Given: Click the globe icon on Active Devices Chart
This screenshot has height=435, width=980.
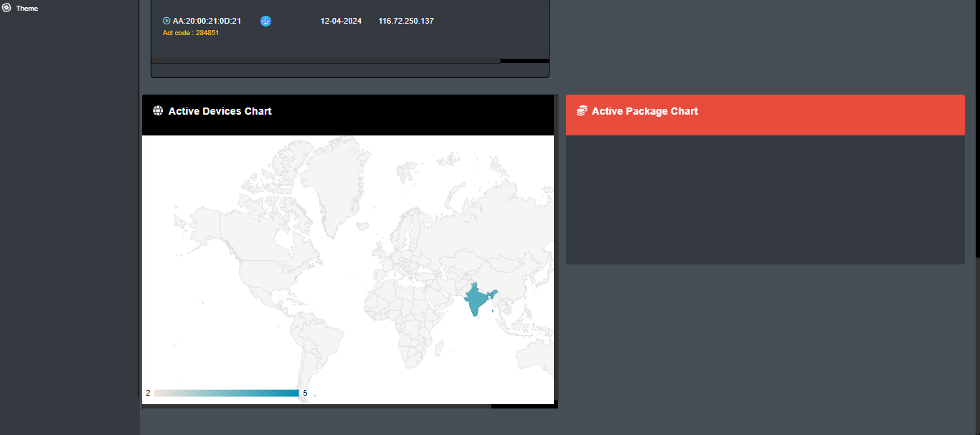Looking at the screenshot, I should point(158,110).
